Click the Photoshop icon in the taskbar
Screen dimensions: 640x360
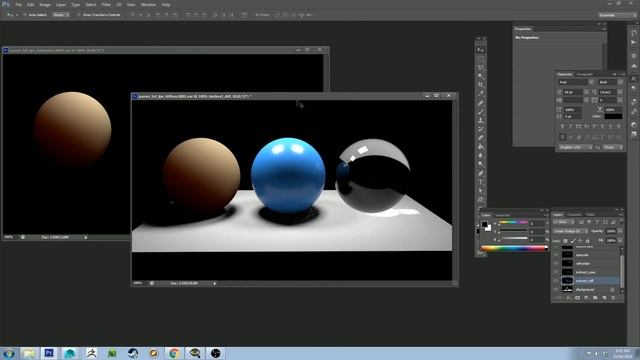click(x=49, y=353)
